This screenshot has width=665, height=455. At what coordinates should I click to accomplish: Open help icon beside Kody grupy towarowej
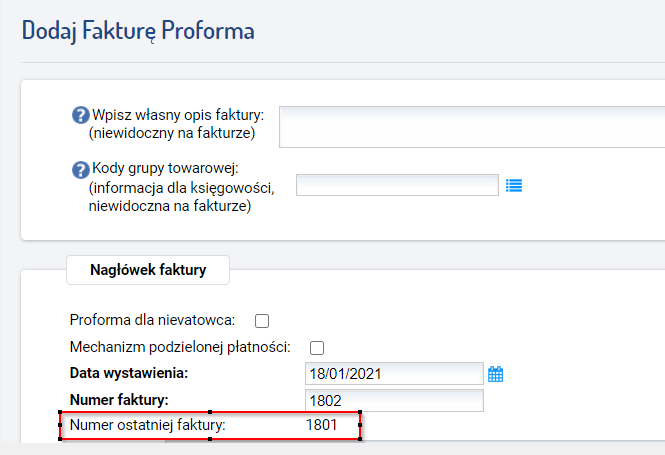(81, 170)
